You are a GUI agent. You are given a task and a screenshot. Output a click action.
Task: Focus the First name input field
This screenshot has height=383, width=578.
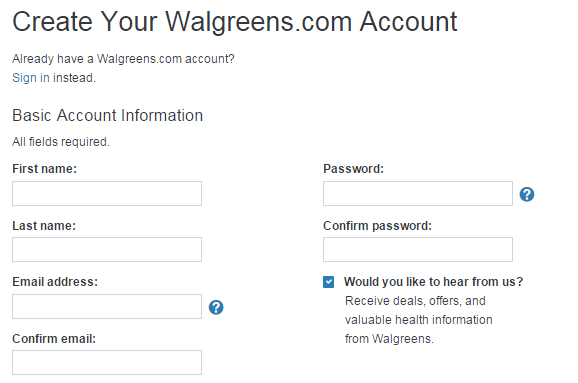107,193
